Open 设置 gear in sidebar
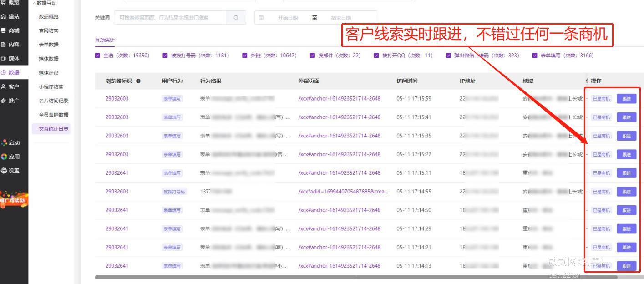644x284 pixels. coord(10,171)
